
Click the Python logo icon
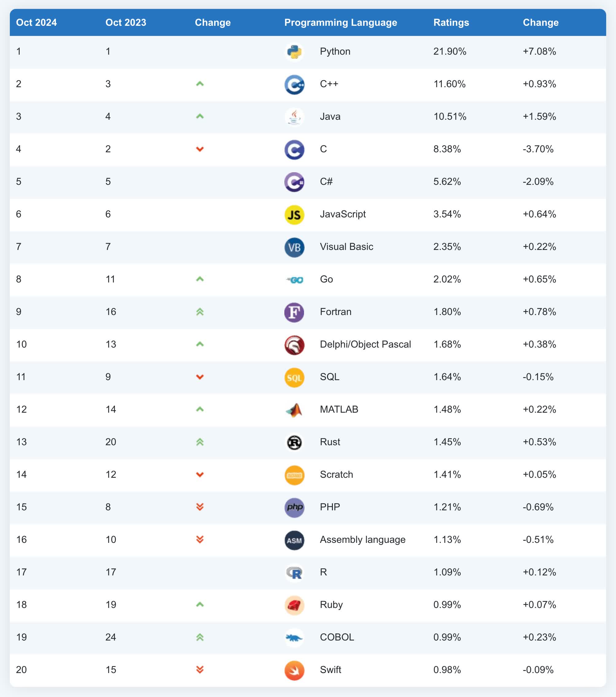tap(294, 52)
